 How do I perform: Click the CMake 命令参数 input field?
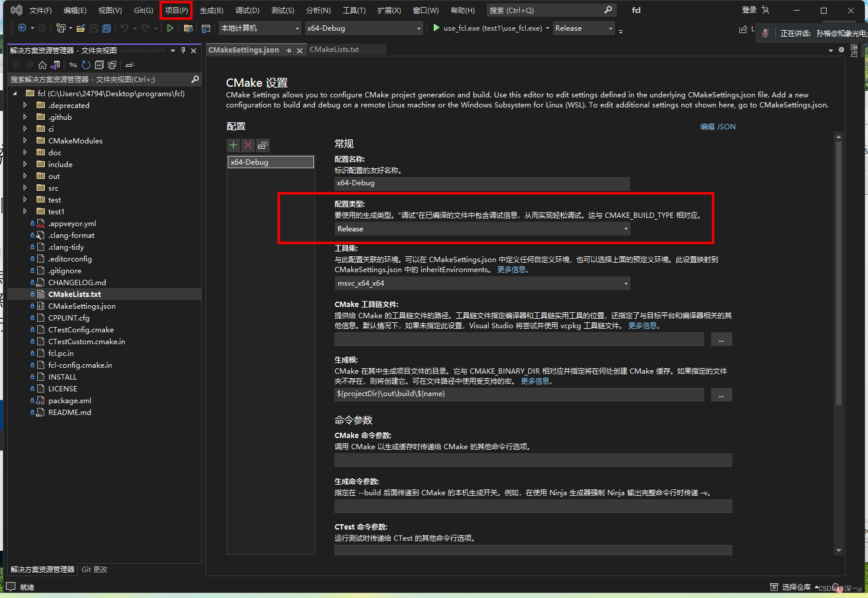(x=532, y=460)
